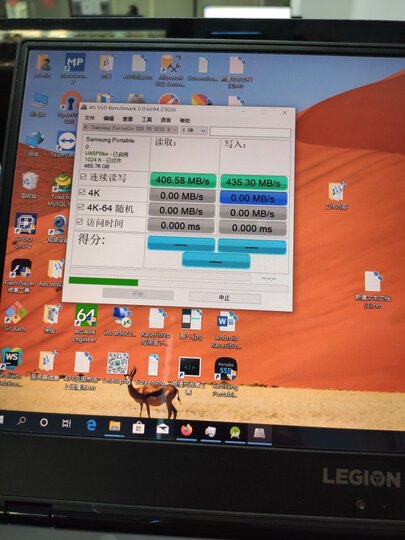Open taskbar search magnifier
This screenshot has height=540, width=405.
click(x=22, y=421)
